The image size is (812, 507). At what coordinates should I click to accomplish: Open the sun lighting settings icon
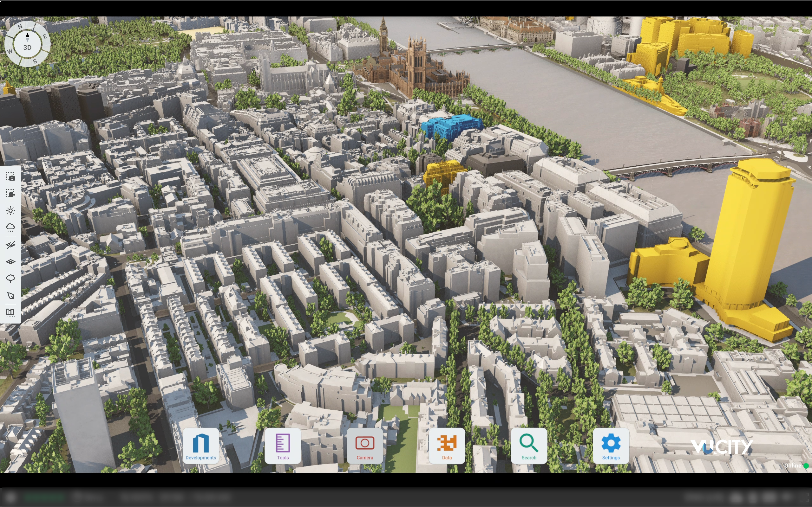tap(10, 211)
